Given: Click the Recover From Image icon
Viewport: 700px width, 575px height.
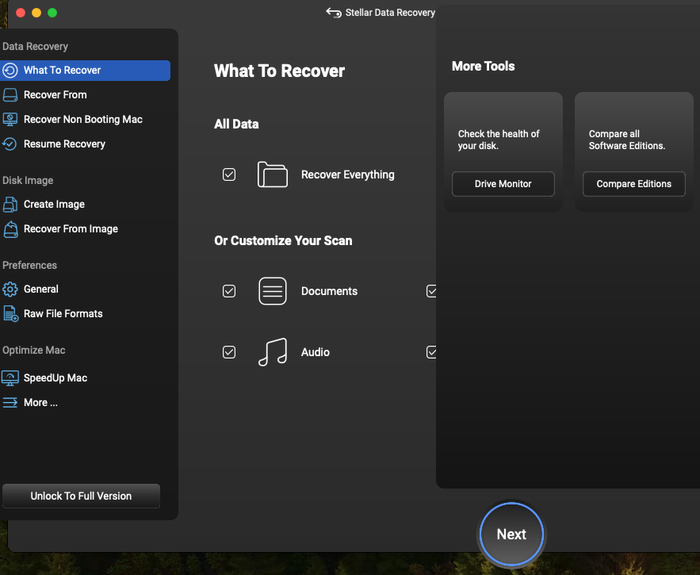Looking at the screenshot, I should click(10, 229).
